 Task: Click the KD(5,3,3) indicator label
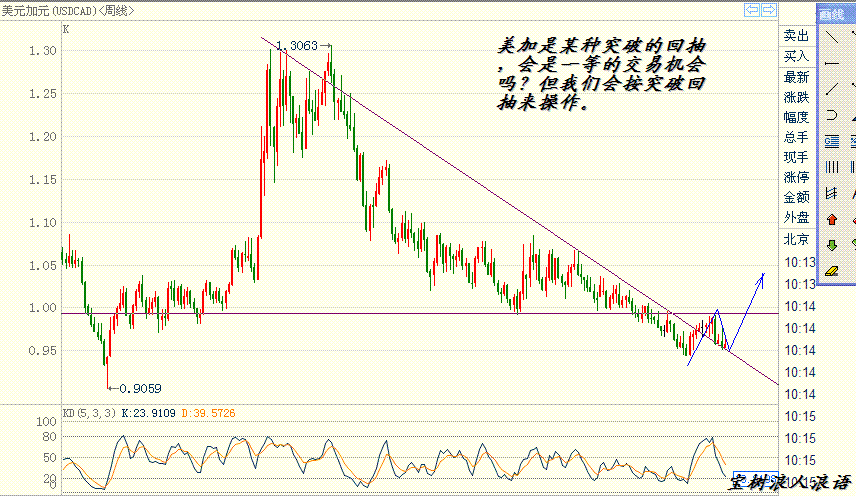(x=89, y=413)
